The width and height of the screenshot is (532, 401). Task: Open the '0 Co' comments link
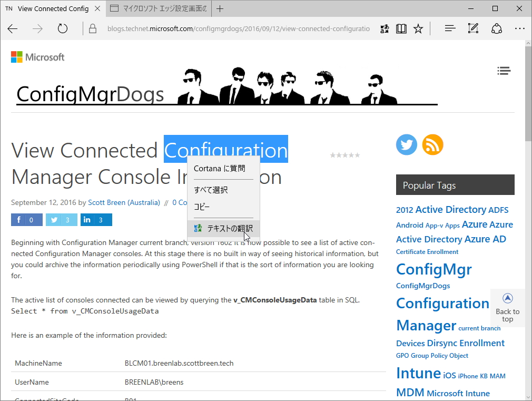pyautogui.click(x=180, y=202)
